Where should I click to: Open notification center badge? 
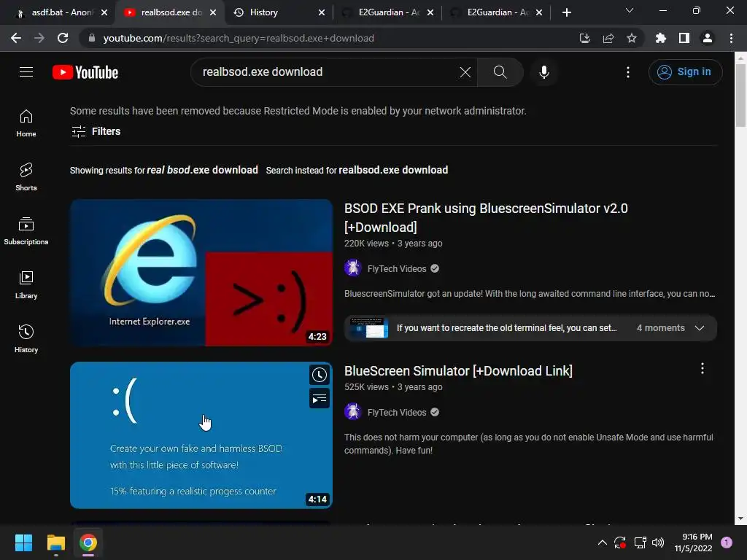click(x=727, y=542)
